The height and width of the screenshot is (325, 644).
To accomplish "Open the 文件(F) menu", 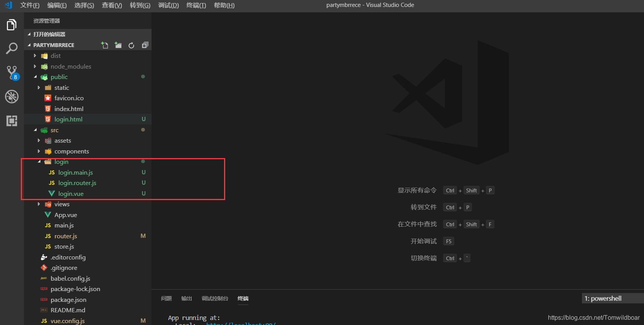I will pyautogui.click(x=30, y=5).
